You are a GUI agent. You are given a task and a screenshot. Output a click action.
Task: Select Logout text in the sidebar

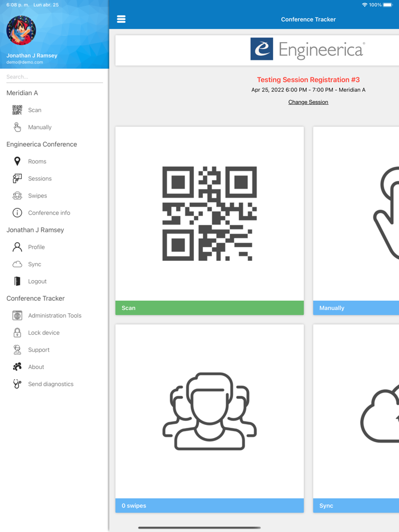pyautogui.click(x=38, y=281)
